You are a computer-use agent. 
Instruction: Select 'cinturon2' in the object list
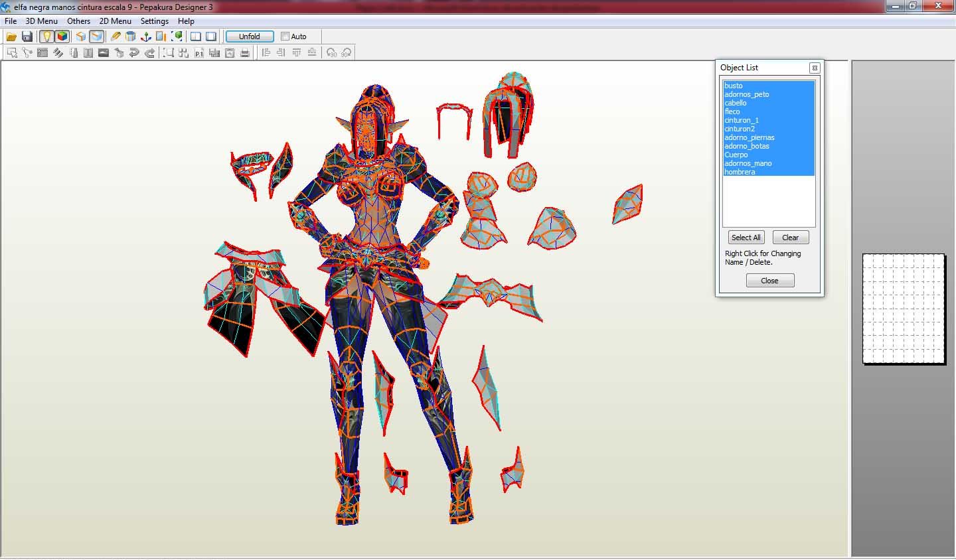pyautogui.click(x=769, y=129)
